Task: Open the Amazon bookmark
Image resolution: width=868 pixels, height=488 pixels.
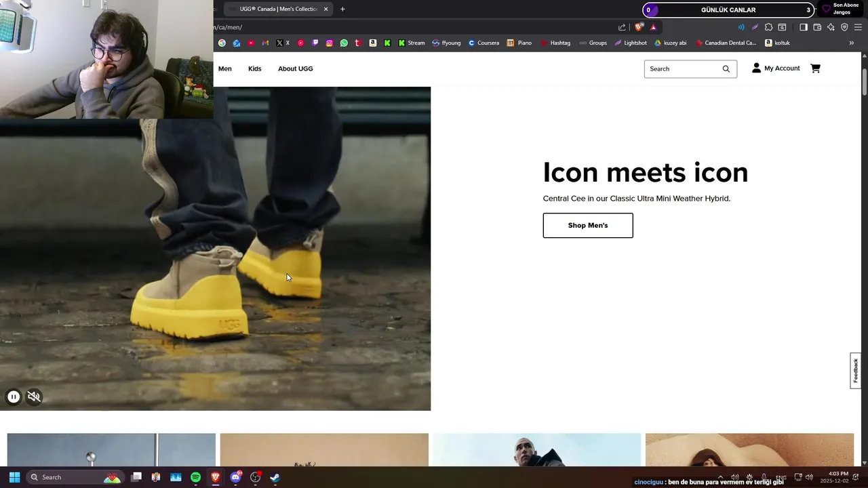Action: pyautogui.click(x=373, y=43)
